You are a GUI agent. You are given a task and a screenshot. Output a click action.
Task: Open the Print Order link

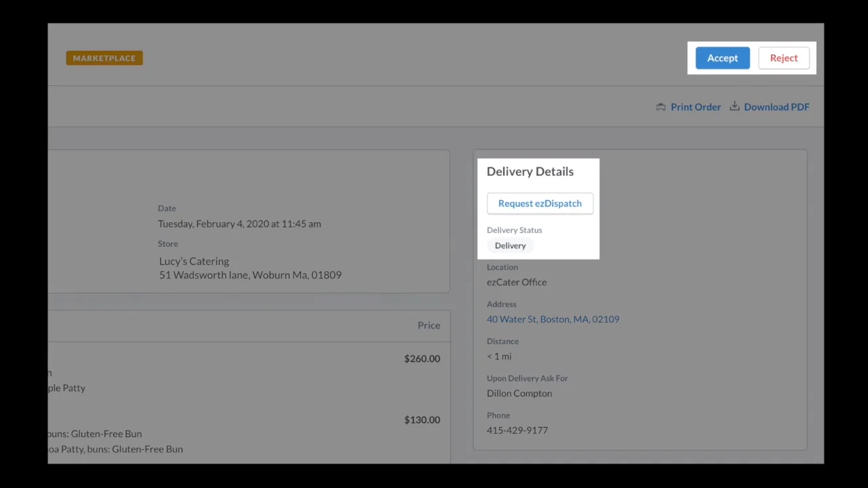[696, 107]
